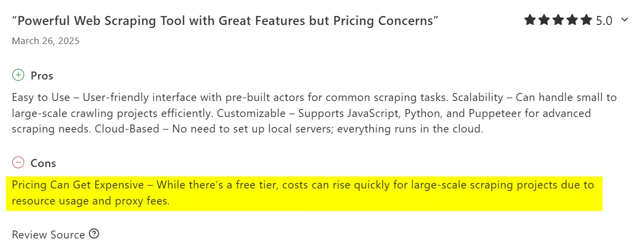Click the third star in the rating

pos(558,20)
